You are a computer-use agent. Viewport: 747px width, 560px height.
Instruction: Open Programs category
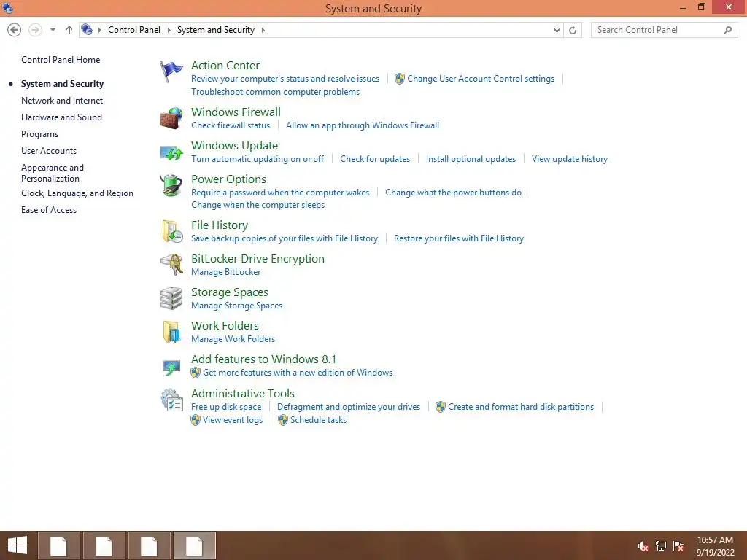click(39, 134)
